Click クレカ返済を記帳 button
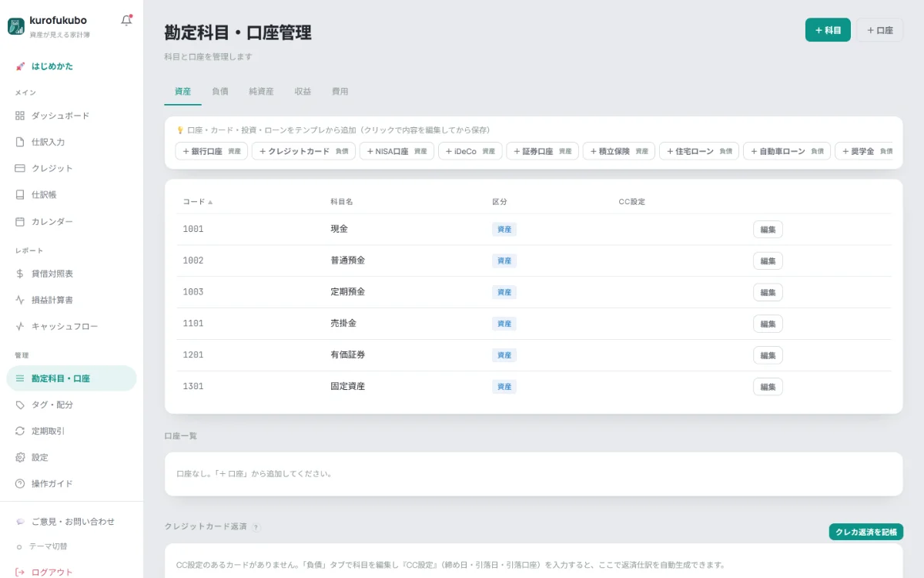 pos(866,532)
